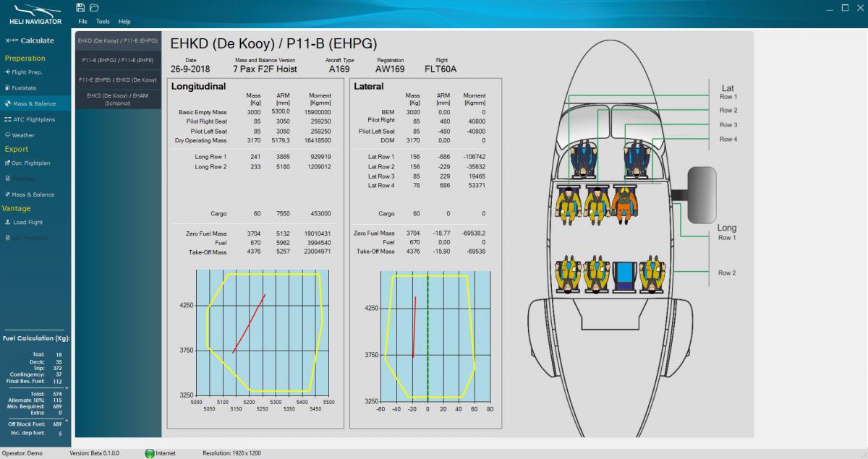Viewport: 868px width, 459px height.
Task: Click the flight number FLT60A
Action: (441, 69)
